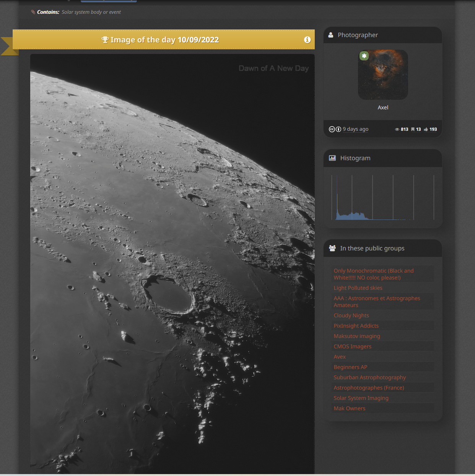Screen dimensions: 475x476
Task: Open Axel's profile name link
Action: click(383, 107)
